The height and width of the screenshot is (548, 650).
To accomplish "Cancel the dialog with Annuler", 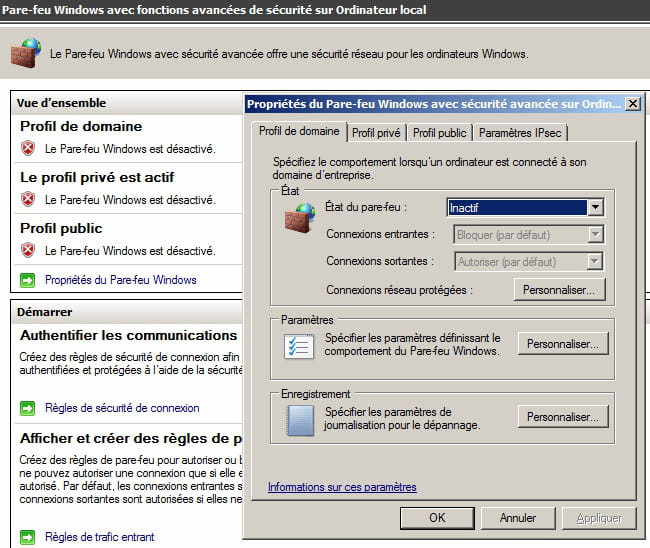I will tap(518, 518).
